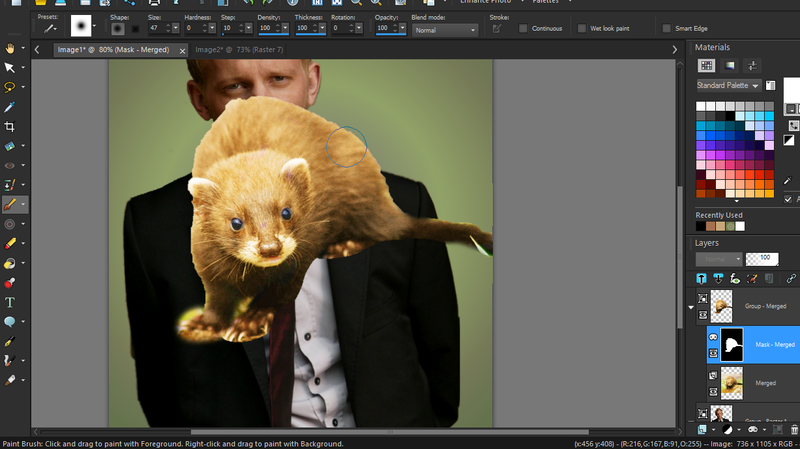Select the Straighten tool
The image size is (800, 449).
pos(10,146)
